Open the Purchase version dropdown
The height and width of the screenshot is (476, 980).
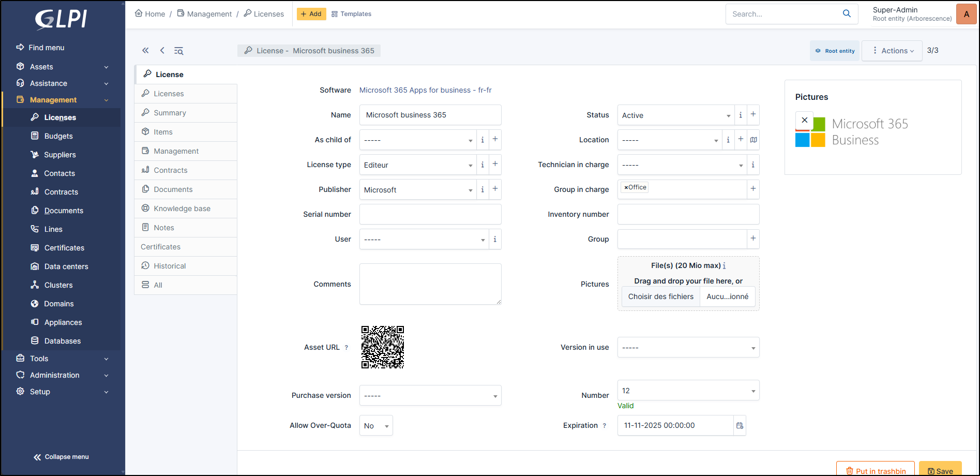point(430,395)
